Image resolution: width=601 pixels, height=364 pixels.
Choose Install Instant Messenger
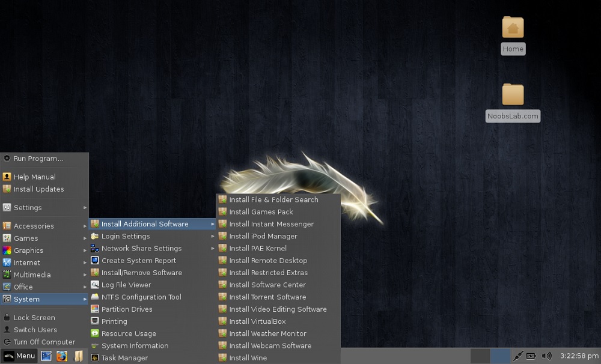tap(278, 224)
